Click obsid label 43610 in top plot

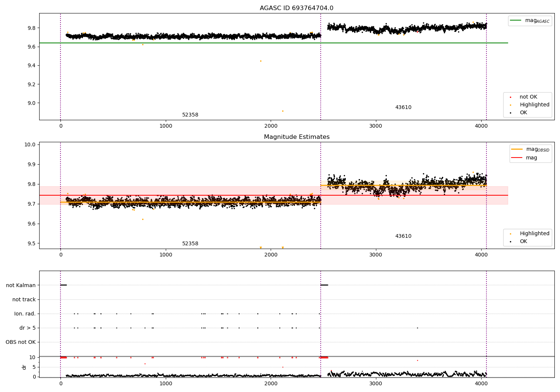403,108
